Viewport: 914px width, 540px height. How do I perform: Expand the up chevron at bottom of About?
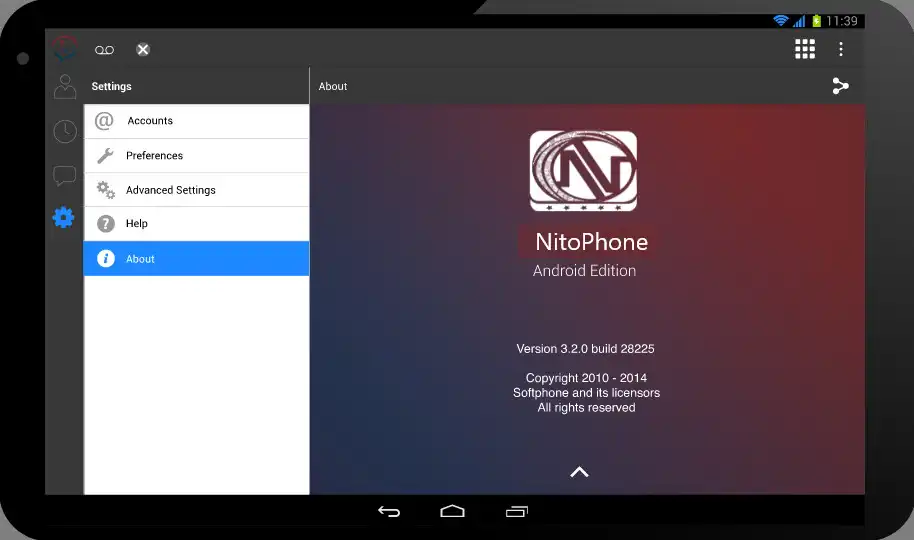coord(579,472)
